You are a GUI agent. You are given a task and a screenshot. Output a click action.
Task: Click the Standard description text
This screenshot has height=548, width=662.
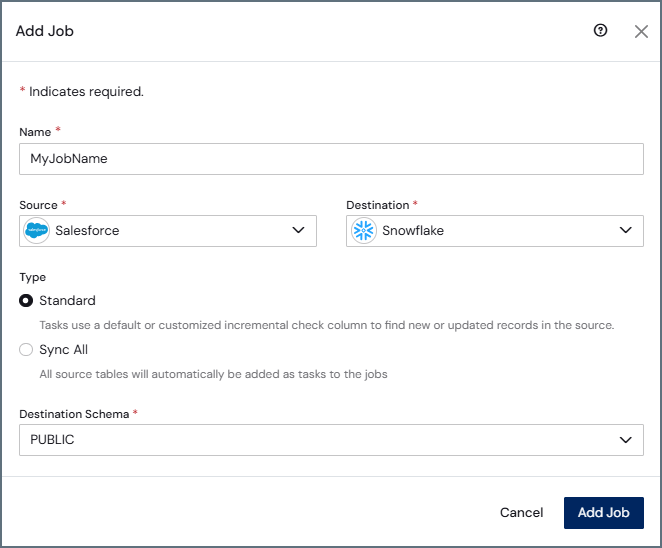pyautogui.click(x=327, y=325)
